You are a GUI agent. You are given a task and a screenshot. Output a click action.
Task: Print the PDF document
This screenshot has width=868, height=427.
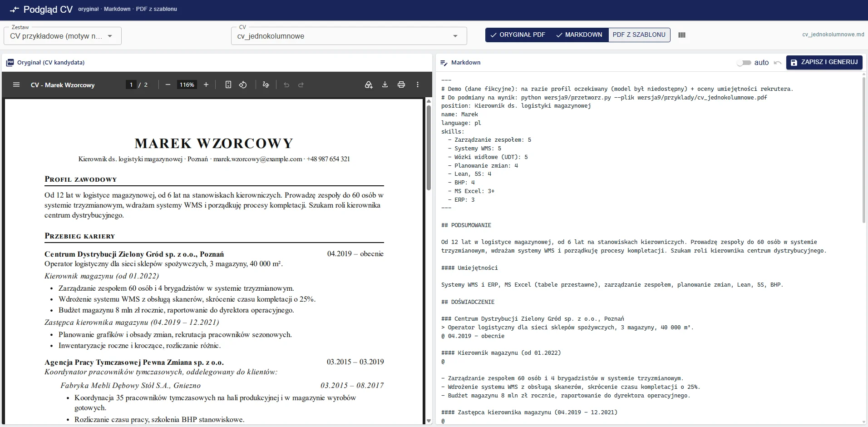[401, 85]
